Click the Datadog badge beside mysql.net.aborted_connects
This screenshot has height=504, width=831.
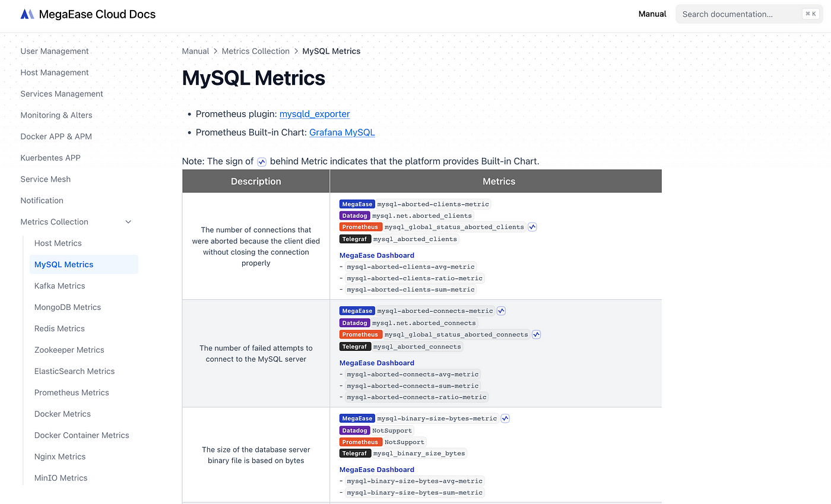354,323
